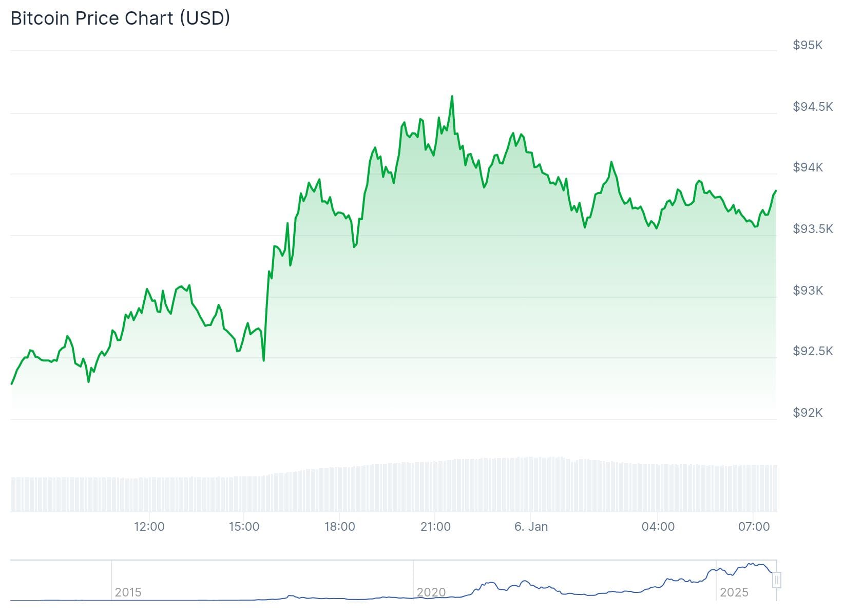Click the highest peak of the price line
This screenshot has height=616, width=844.
point(452,97)
